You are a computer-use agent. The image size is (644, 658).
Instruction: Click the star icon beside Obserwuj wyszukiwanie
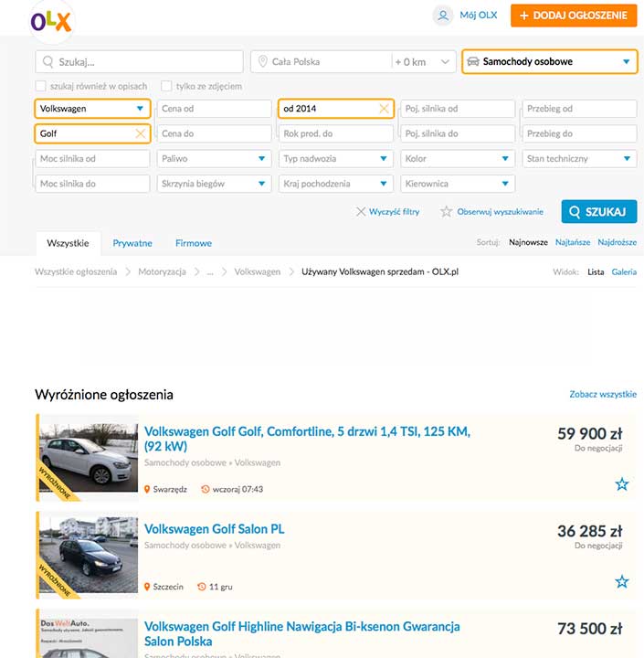point(446,211)
